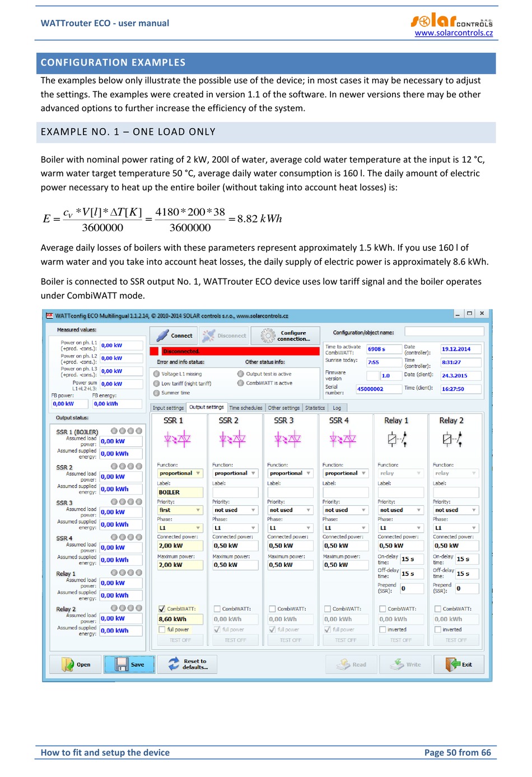Click the SSR 1 triac symbol
The image size is (532, 777).
(177, 439)
